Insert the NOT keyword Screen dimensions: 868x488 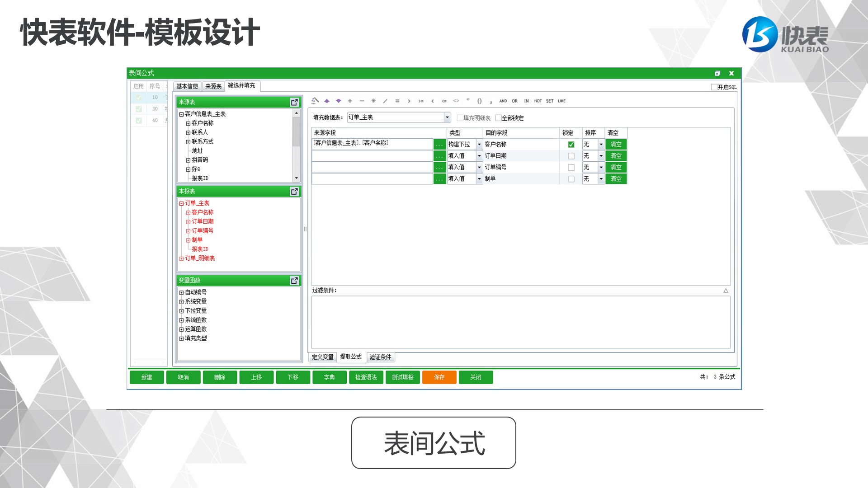point(538,101)
